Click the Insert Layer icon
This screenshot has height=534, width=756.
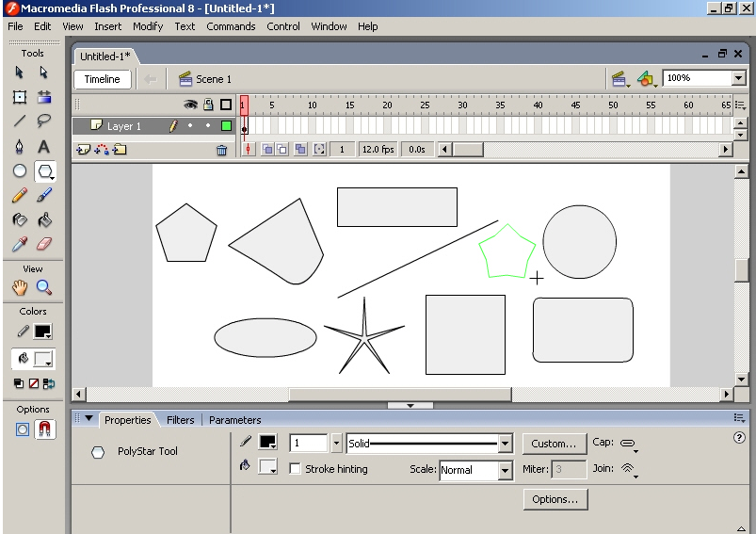point(83,150)
